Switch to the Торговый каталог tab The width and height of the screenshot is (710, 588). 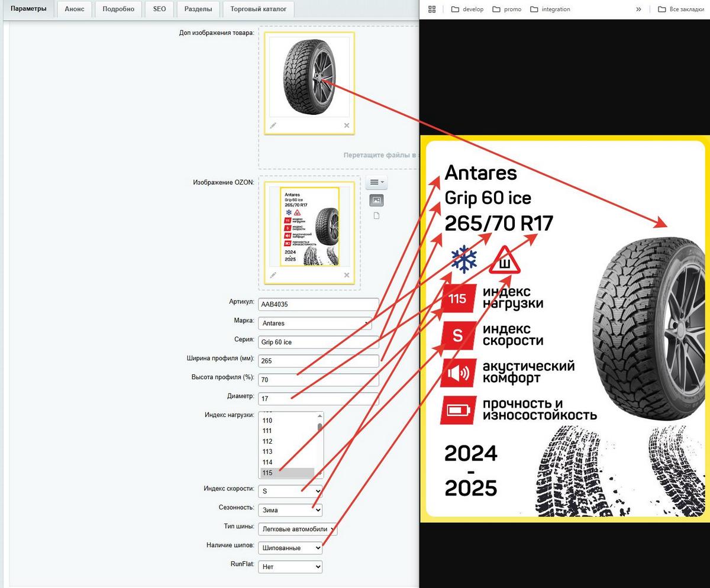pyautogui.click(x=259, y=9)
